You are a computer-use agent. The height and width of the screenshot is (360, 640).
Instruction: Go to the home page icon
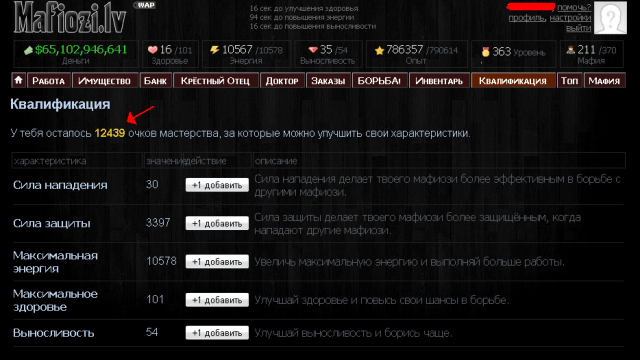click(18, 80)
